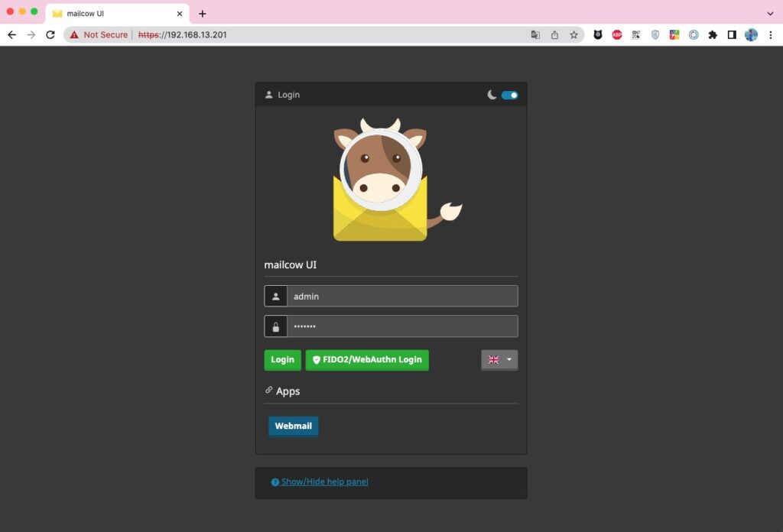The image size is (783, 532).
Task: Go forward in browser history
Action: pos(31,35)
